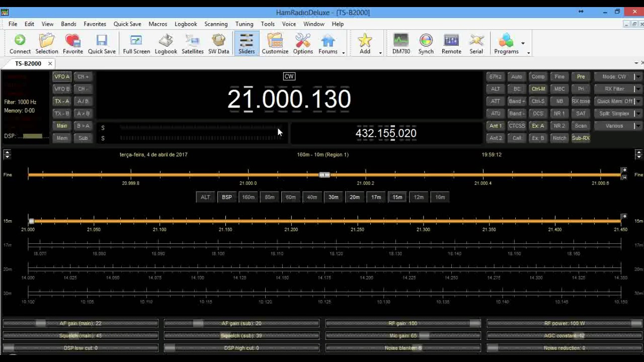This screenshot has width=644, height=362.
Task: Close the TS-B2000 tab
Action: [50, 63]
